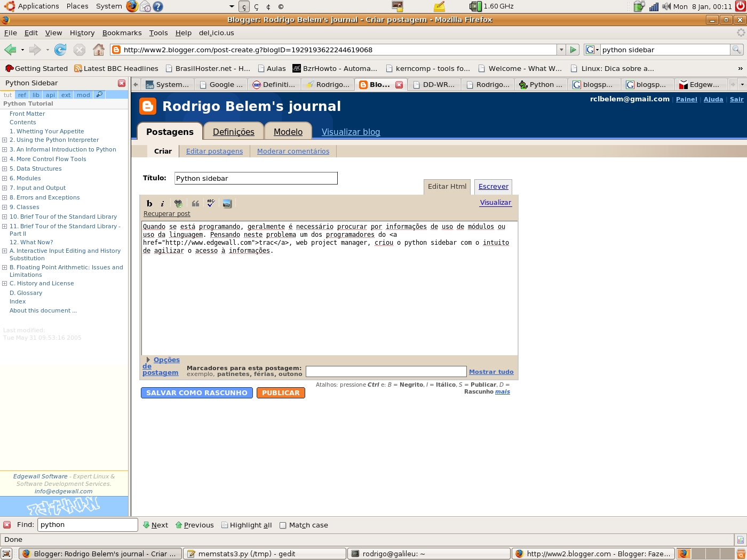Screen dimensions: 747x560
Task: Click the blockquote icon in the editor
Action: pos(195,203)
